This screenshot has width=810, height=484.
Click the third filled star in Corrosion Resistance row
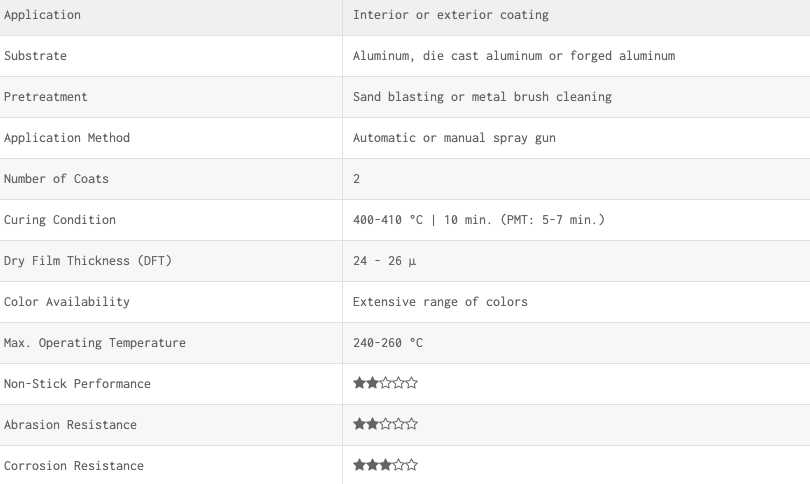pyautogui.click(x=385, y=465)
